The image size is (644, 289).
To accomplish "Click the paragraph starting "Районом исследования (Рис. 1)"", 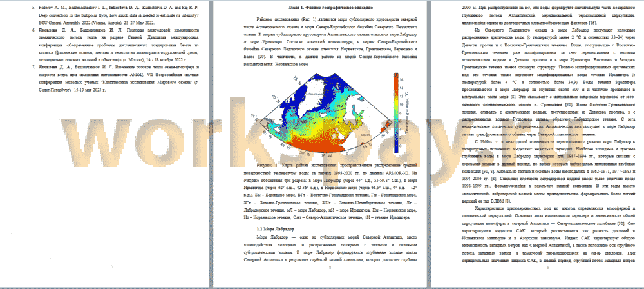I will [x=330, y=41].
